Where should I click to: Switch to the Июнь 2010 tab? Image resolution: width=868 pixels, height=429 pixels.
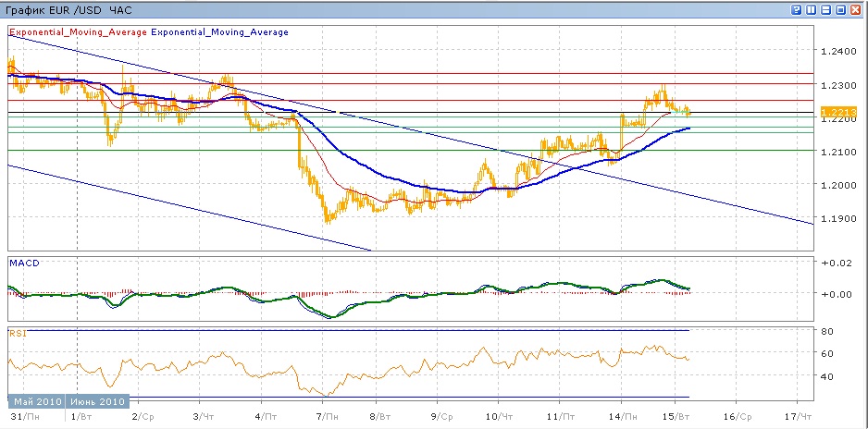coord(97,401)
